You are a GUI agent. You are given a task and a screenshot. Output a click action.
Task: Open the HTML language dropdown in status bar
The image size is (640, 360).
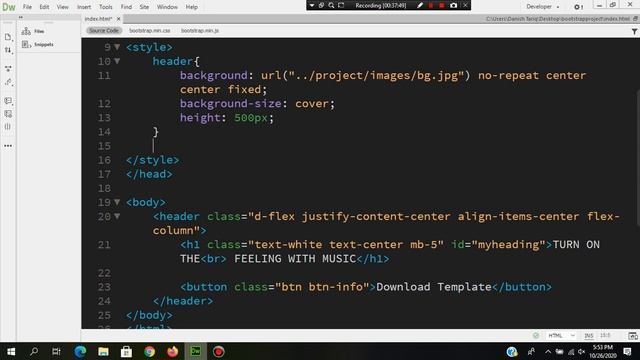point(562,336)
